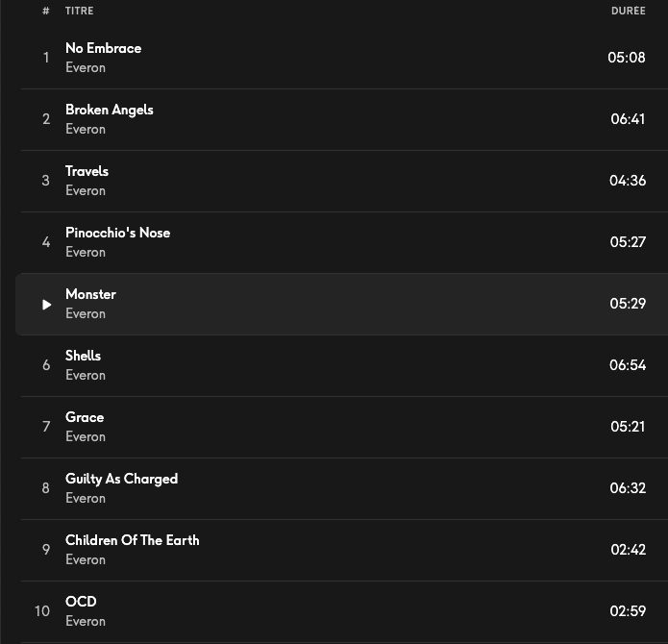
Task: Click the OCD track title
Action: [81, 602]
